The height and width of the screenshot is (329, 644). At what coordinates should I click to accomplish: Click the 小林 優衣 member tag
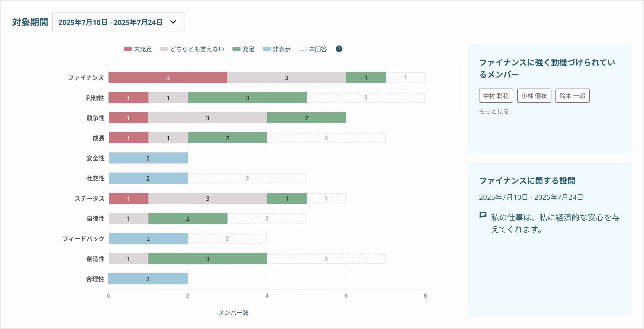(x=534, y=96)
